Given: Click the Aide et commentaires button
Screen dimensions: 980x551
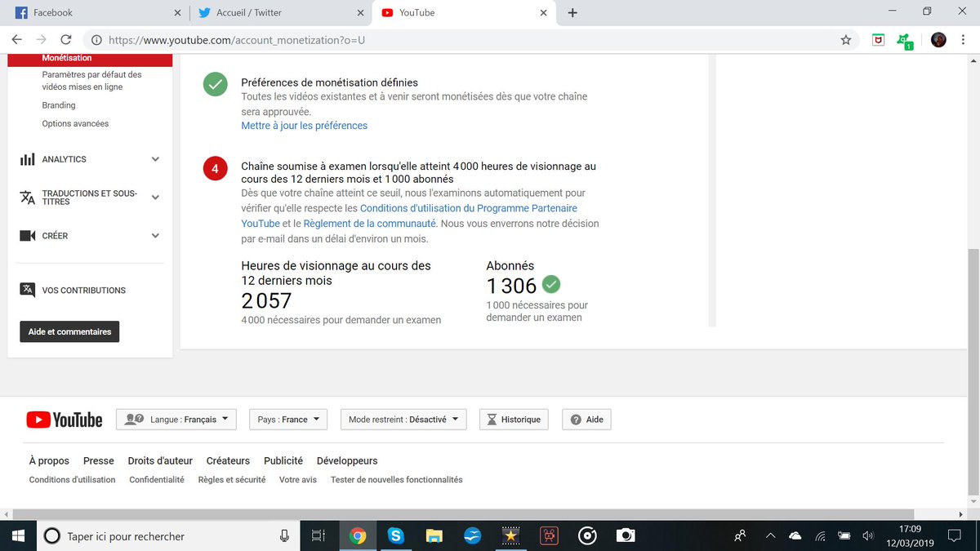Looking at the screenshot, I should pyautogui.click(x=69, y=331).
